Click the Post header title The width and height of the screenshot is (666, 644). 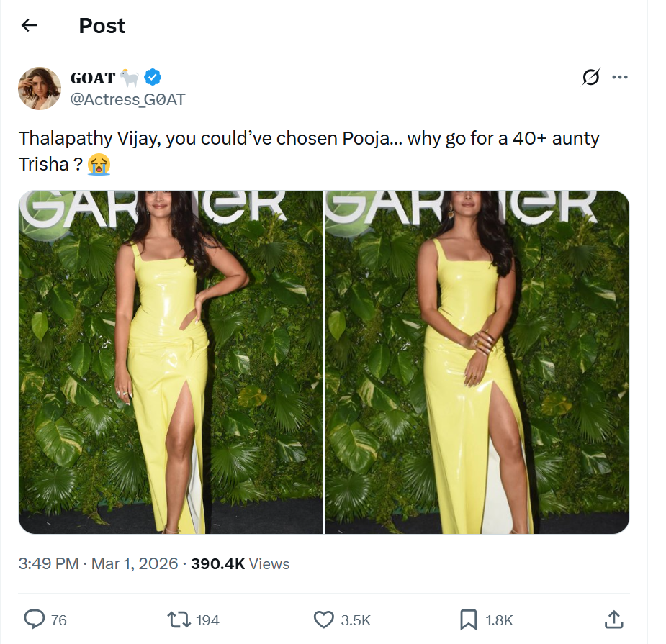tap(102, 26)
